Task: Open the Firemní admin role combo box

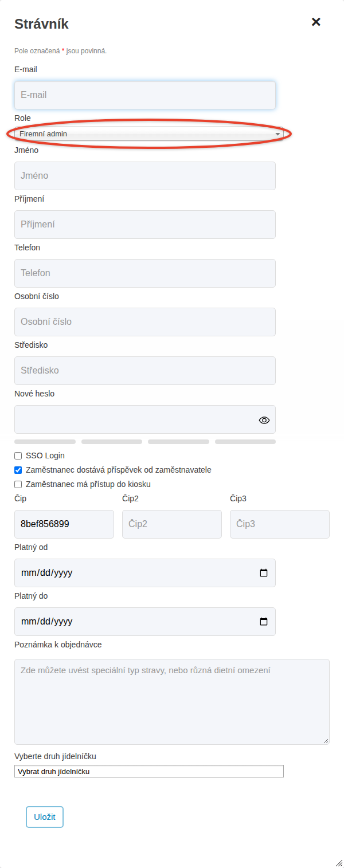Action: coord(149,134)
